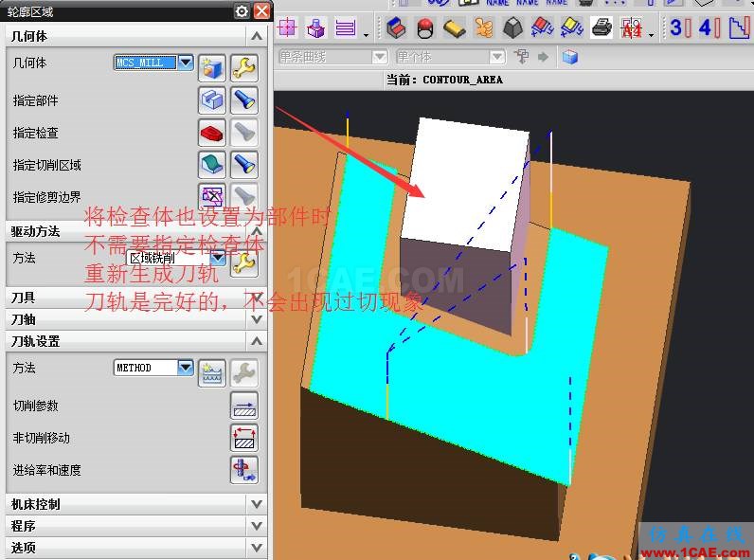Click the 当前: CONTOUR_AREA status text

[445, 80]
